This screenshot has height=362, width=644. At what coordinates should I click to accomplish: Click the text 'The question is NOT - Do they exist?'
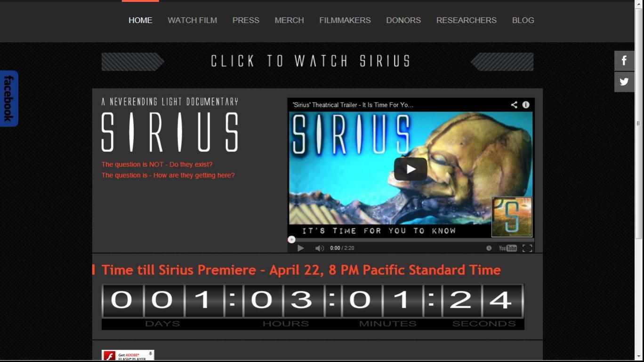pyautogui.click(x=157, y=165)
